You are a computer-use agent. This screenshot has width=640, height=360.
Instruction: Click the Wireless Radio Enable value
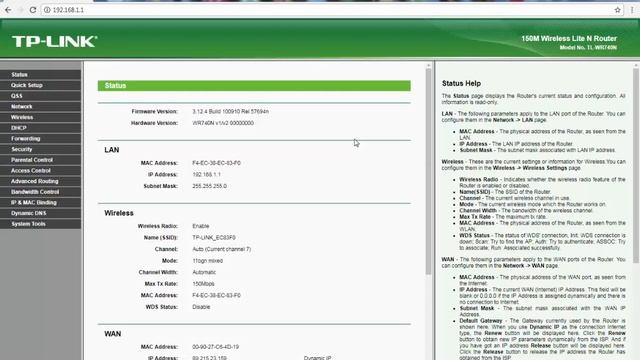coord(200,226)
